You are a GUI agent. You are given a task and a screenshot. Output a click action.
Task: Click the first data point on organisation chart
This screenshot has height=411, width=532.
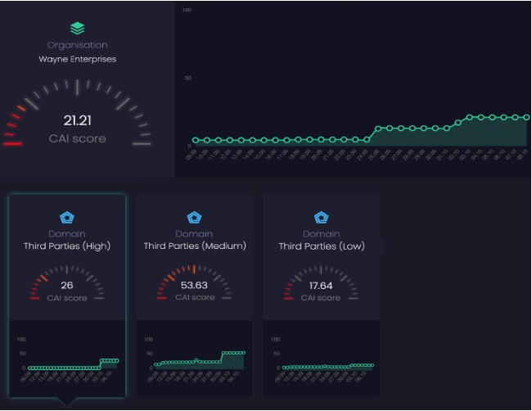[x=196, y=140]
